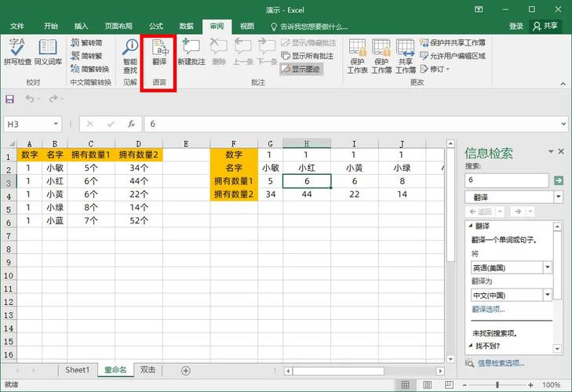572x392 pixels.
Task: Click the 共享工作簿 share workbook icon
Action: [x=406, y=55]
